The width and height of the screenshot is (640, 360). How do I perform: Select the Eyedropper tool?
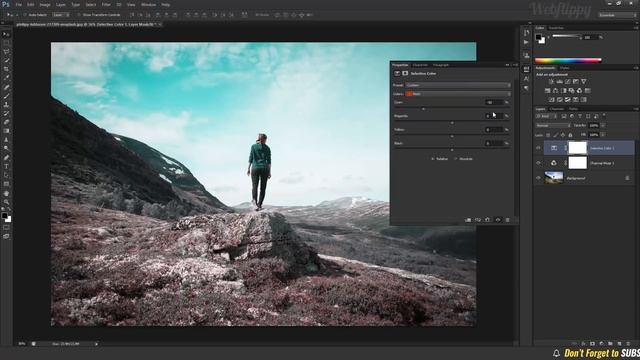pos(6,78)
